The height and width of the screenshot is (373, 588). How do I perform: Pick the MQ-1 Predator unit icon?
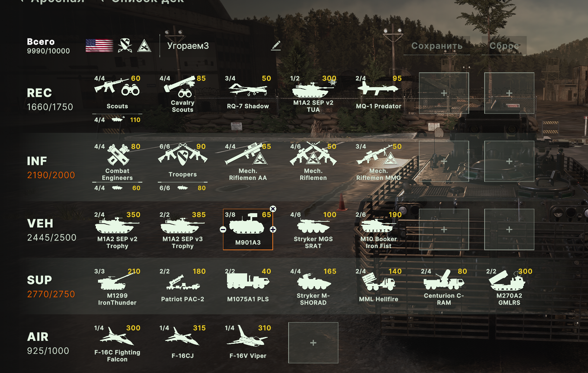[x=378, y=93]
